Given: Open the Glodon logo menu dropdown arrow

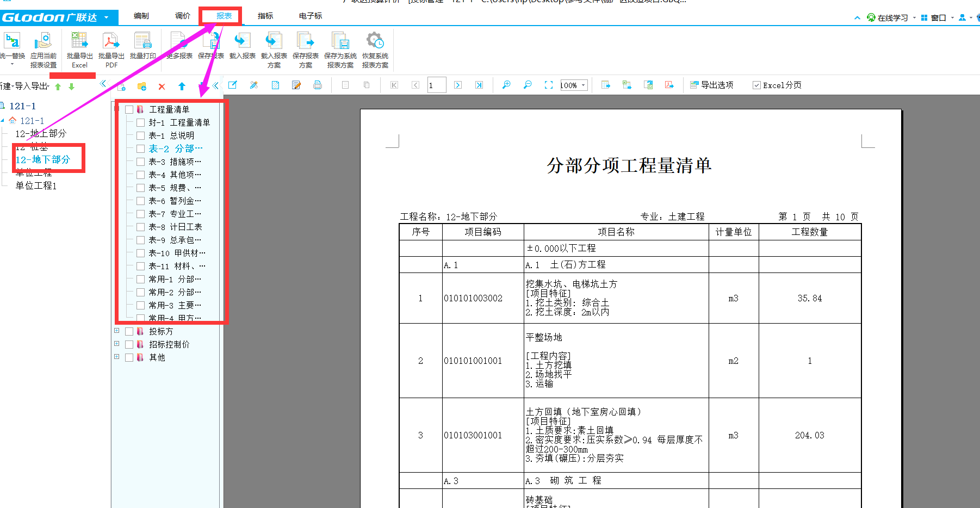Looking at the screenshot, I should tap(106, 17).
